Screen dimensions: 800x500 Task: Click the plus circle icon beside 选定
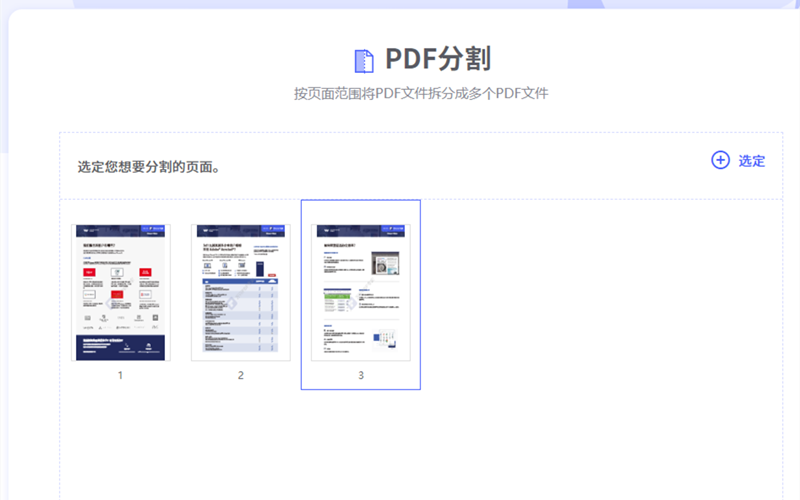point(720,160)
